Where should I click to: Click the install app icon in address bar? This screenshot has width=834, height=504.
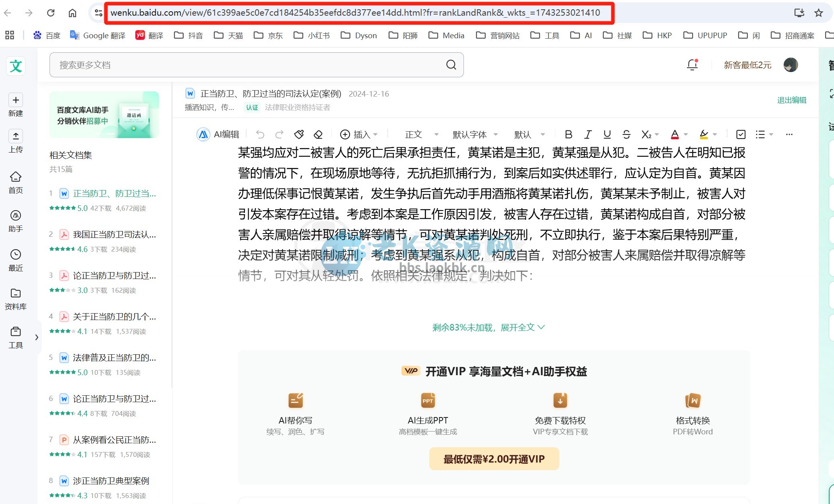pyautogui.click(x=799, y=13)
